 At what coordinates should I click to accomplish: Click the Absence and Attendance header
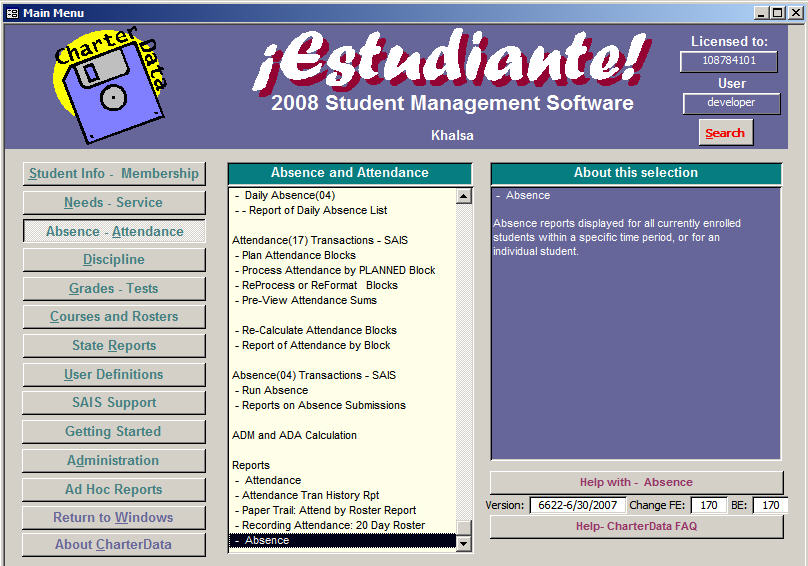coord(350,173)
